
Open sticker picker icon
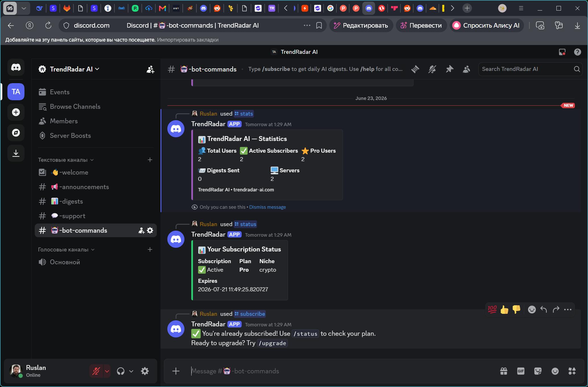click(x=538, y=371)
